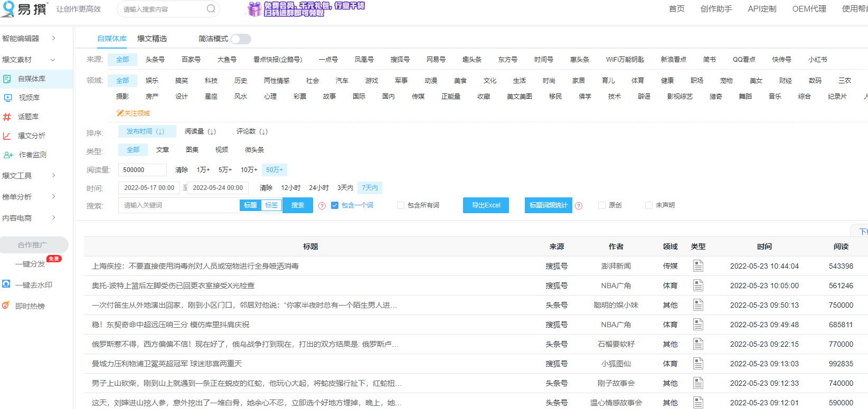
Task: Open 创作助手 in top navigation
Action: click(716, 9)
